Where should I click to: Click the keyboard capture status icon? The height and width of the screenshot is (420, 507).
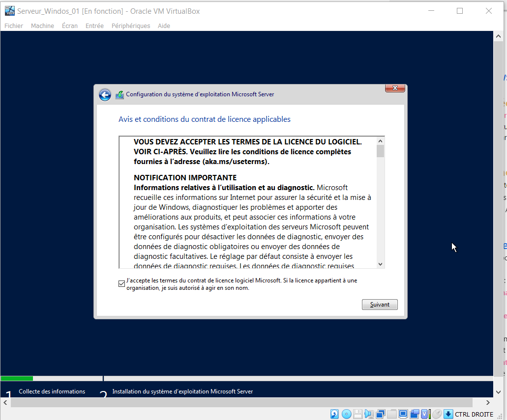click(x=448, y=414)
